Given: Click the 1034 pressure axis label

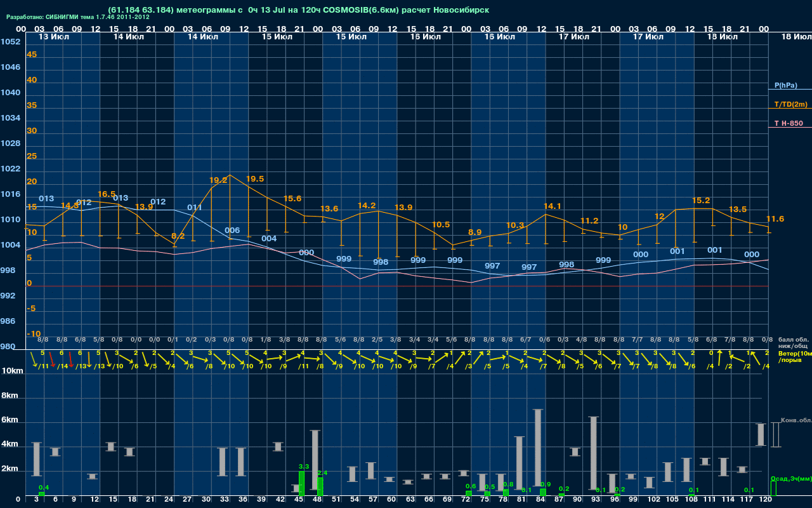Looking at the screenshot, I should [10, 118].
